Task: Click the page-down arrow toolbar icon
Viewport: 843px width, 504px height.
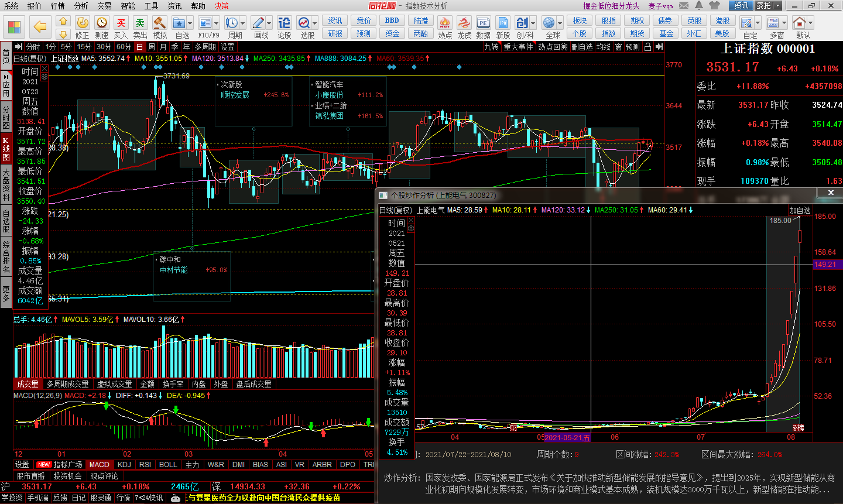Action: (x=63, y=34)
